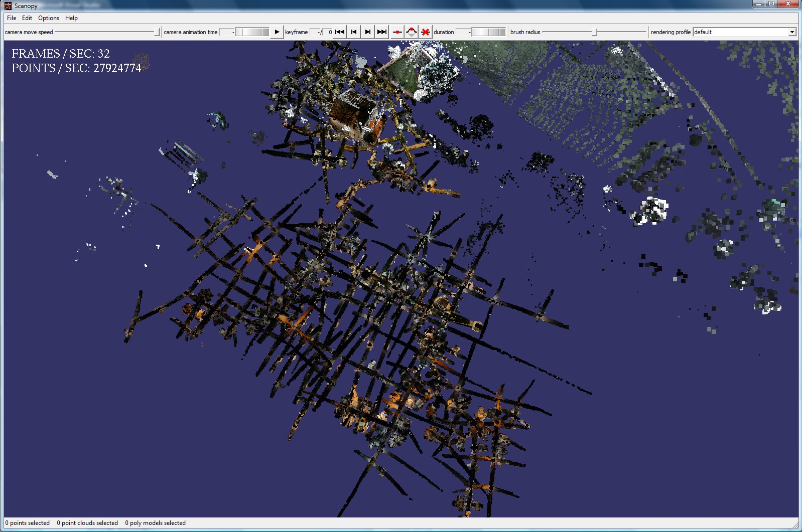Click the 'keyframe' label

coord(297,32)
